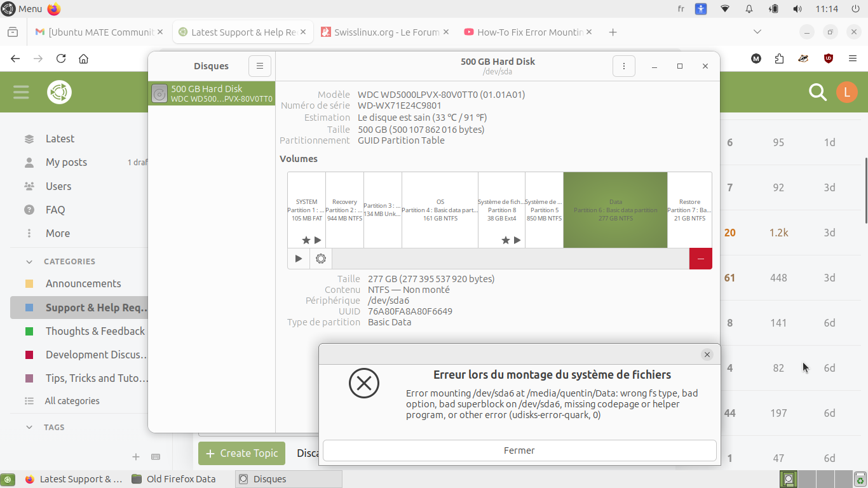The width and height of the screenshot is (868, 488).
Task: Click Create Topic button
Action: [241, 453]
